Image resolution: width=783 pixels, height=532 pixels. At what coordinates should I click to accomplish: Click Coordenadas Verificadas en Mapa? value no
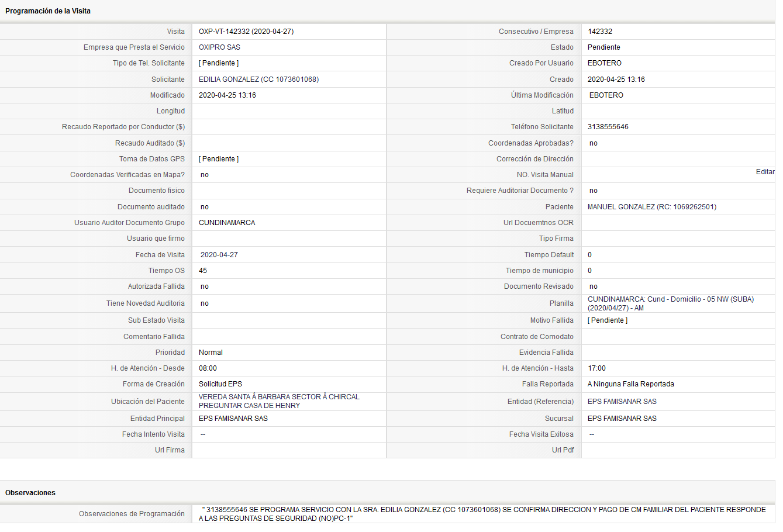click(x=205, y=175)
